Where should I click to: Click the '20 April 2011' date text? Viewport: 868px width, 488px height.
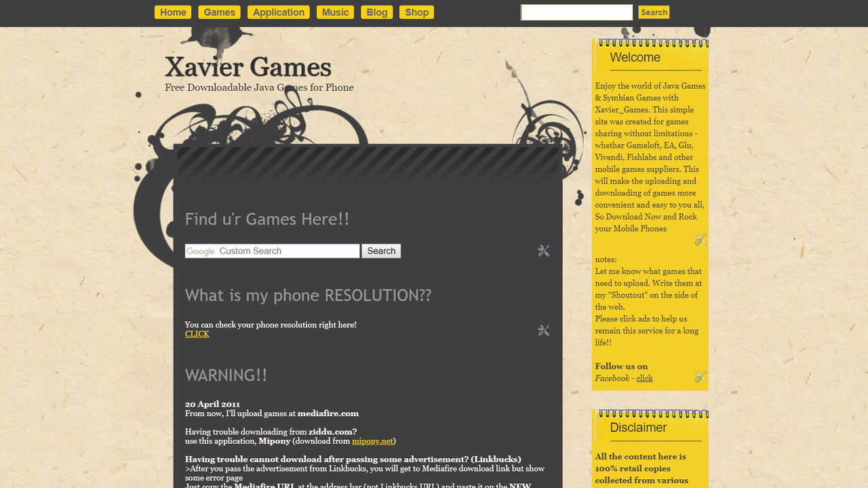(212, 404)
